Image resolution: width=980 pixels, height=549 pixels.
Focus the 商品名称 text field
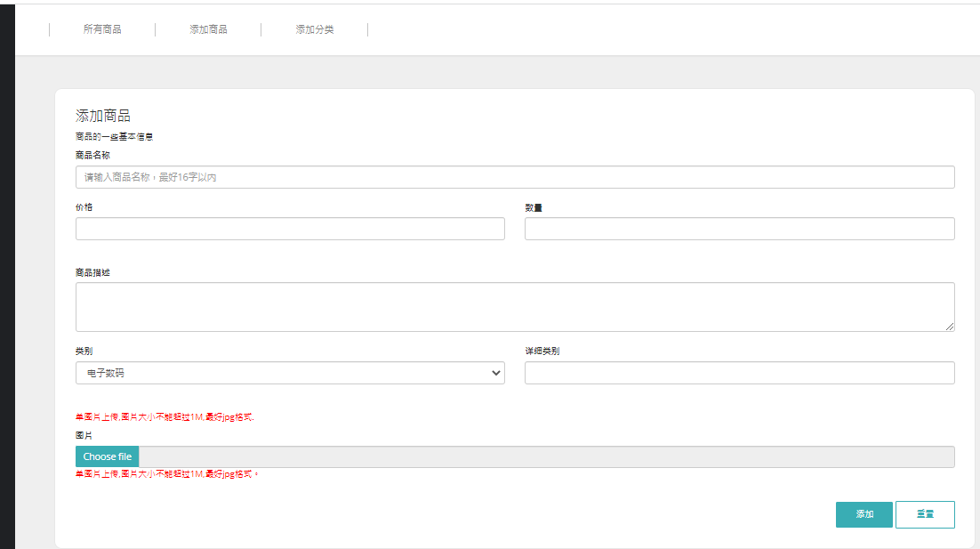515,177
